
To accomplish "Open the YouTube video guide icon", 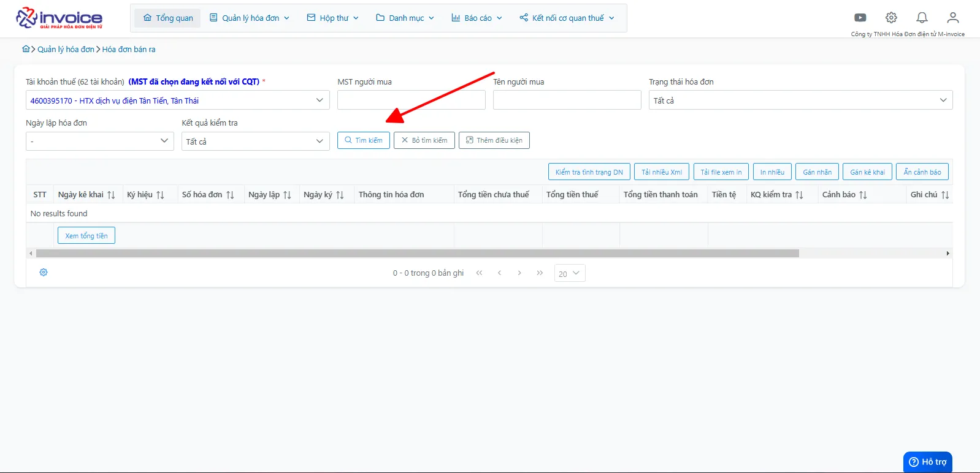I will click(860, 18).
